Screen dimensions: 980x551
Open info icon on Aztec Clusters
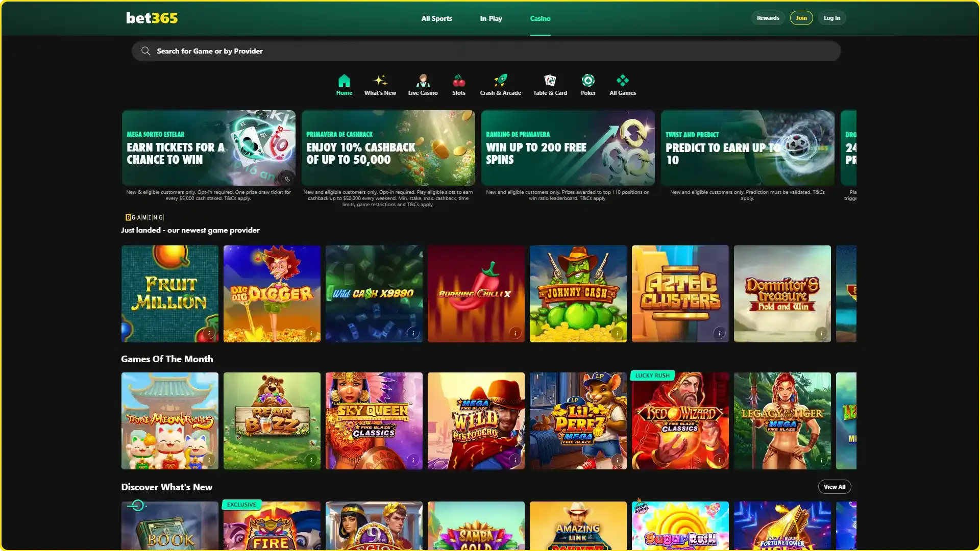719,333
